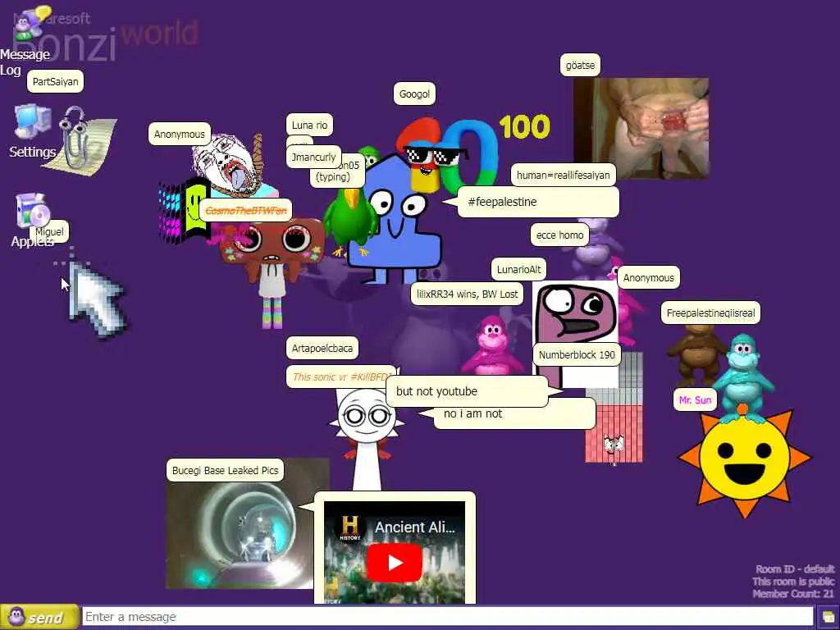This screenshot has width=840, height=630.
Task: Click the Artapoelcbaca name tag
Action: (x=322, y=348)
